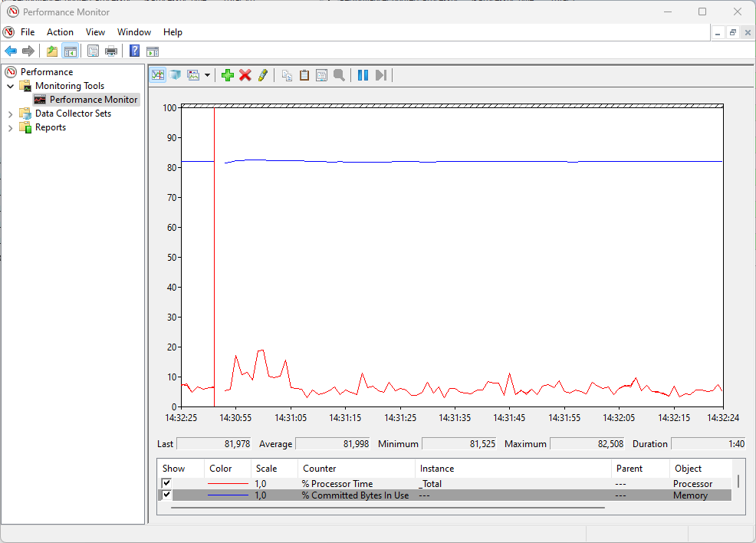The height and width of the screenshot is (543, 756).
Task: Go back with the blue Back arrow
Action: point(11,51)
